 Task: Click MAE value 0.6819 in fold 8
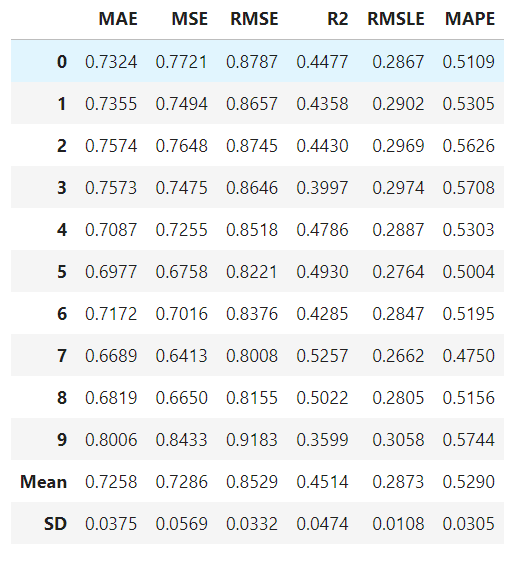pyautogui.click(x=111, y=398)
